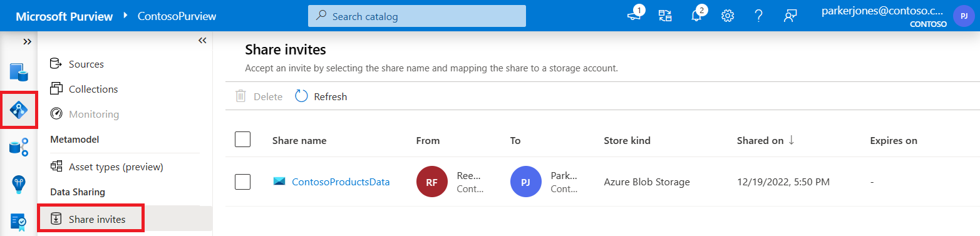
Task: Tick the select-all checkbox in table header
Action: (242, 139)
